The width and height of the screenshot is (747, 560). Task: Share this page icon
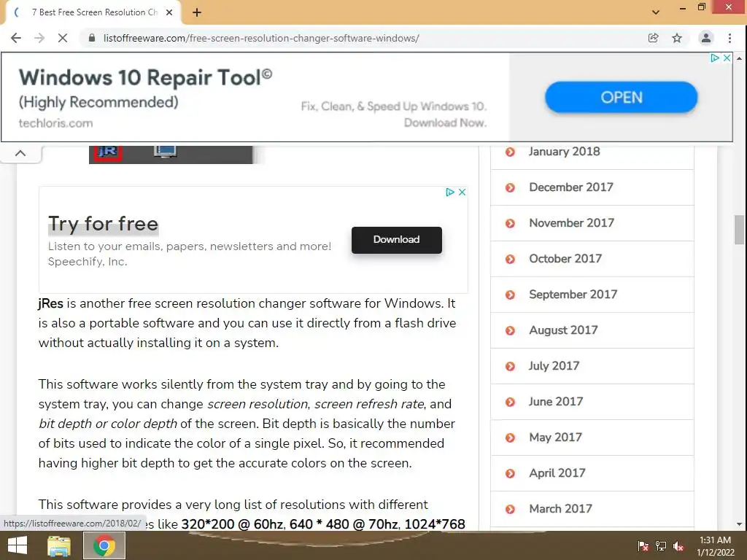[653, 38]
